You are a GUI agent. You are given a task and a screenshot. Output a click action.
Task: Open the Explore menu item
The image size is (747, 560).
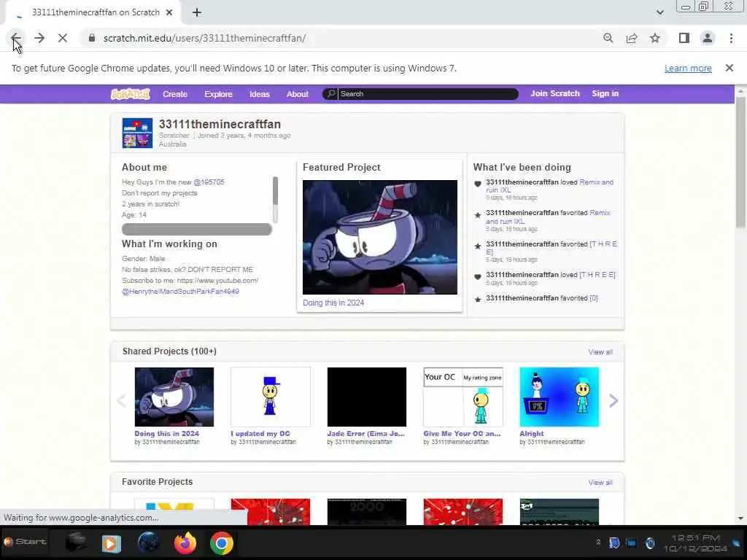(x=218, y=94)
